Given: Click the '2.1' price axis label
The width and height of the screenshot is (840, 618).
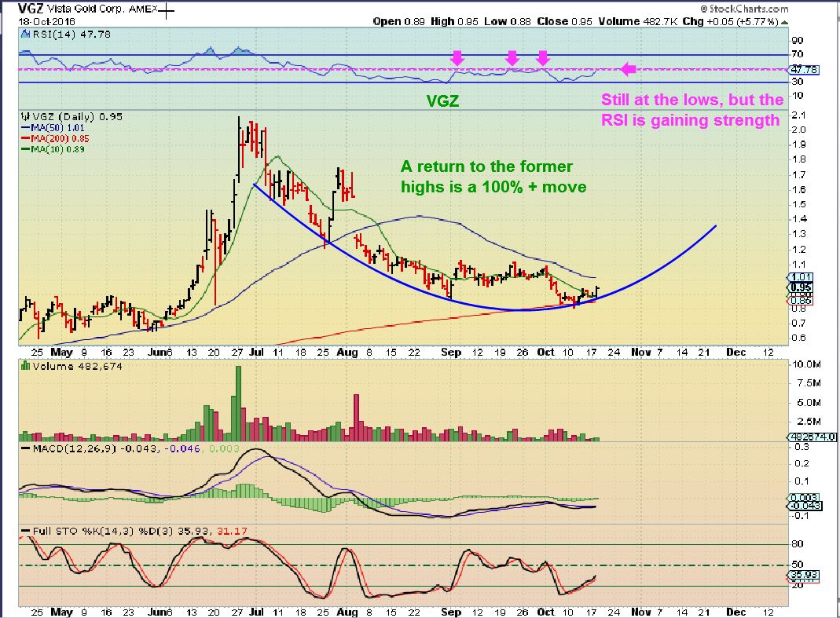Looking at the screenshot, I should 799,115.
